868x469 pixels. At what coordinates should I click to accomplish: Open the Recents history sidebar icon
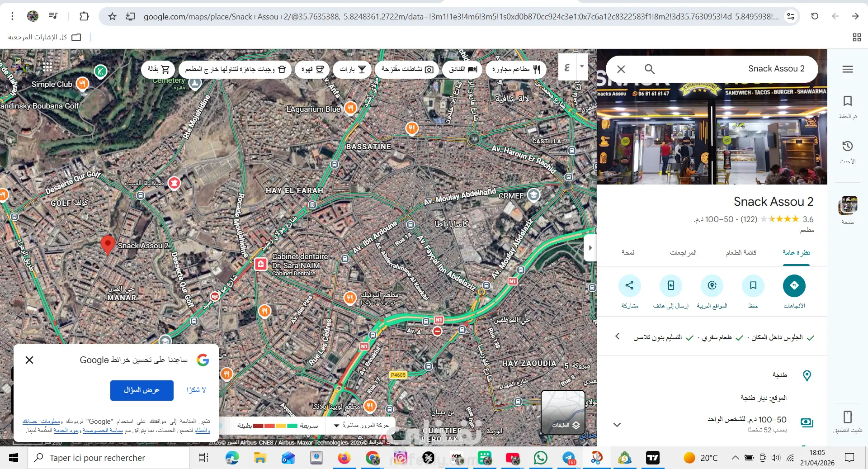(848, 146)
